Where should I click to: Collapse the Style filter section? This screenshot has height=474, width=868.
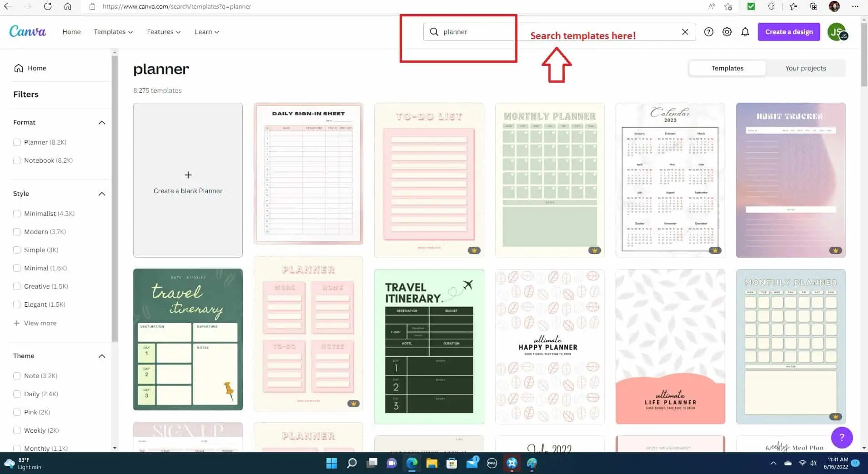point(102,194)
